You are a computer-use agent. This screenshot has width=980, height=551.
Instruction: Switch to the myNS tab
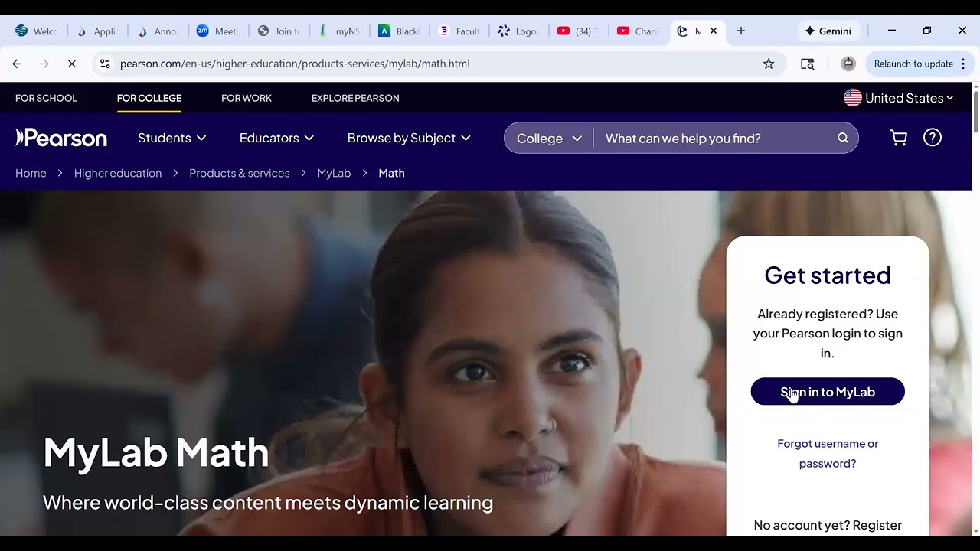[x=339, y=31]
